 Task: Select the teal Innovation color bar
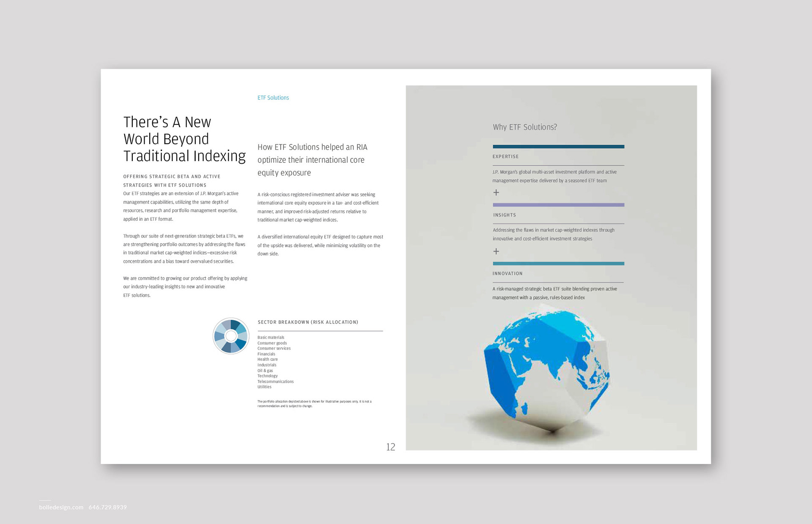pos(558,263)
